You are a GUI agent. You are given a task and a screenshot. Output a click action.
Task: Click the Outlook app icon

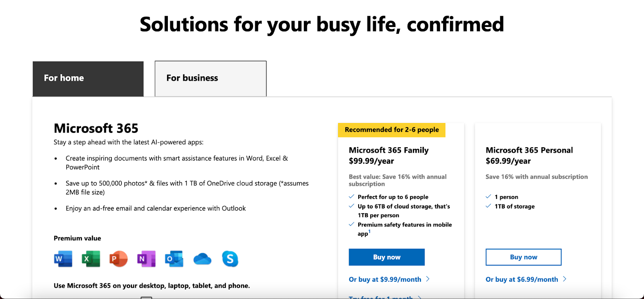click(174, 259)
